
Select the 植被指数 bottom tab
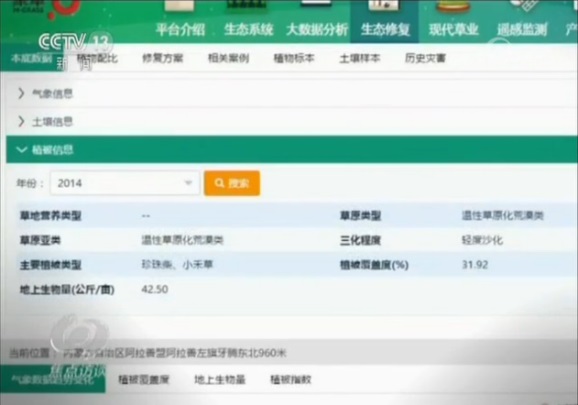pos(291,379)
